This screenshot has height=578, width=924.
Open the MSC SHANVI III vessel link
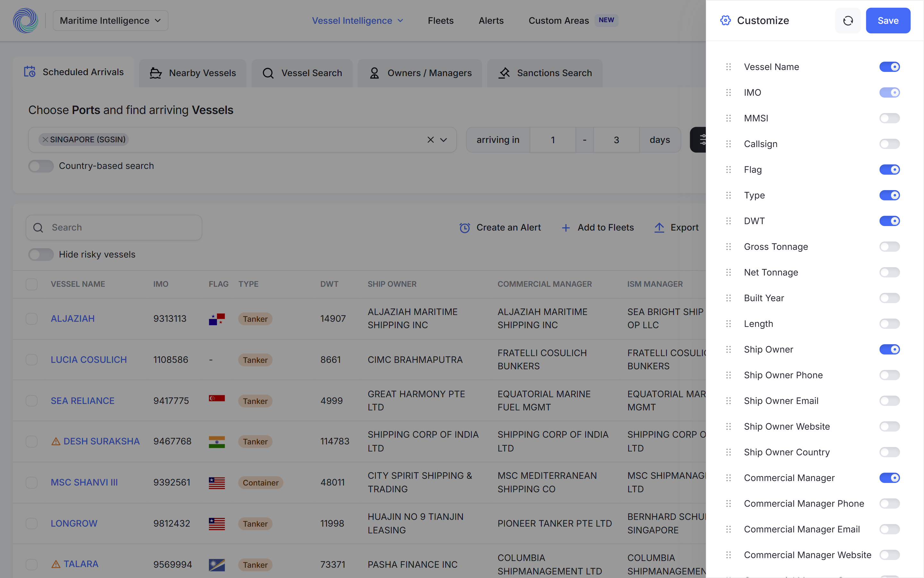84,482
